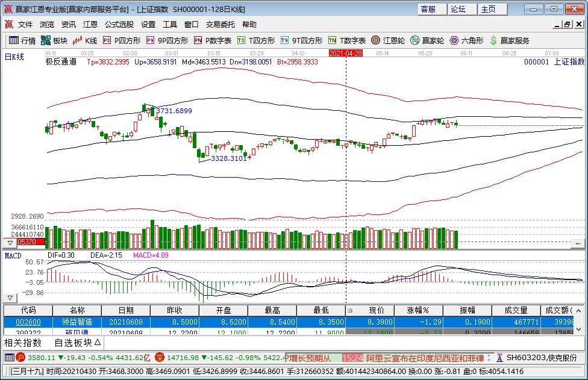
Task: Click the MACD indicator label
Action: point(13,255)
